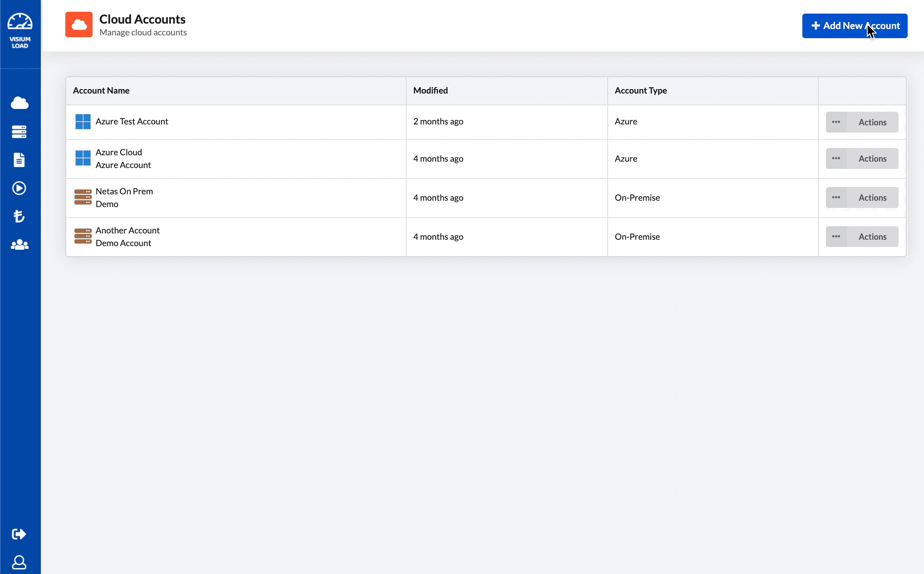924x574 pixels.
Task: Expand ellipsis options for Azure Test Account
Action: pos(836,122)
